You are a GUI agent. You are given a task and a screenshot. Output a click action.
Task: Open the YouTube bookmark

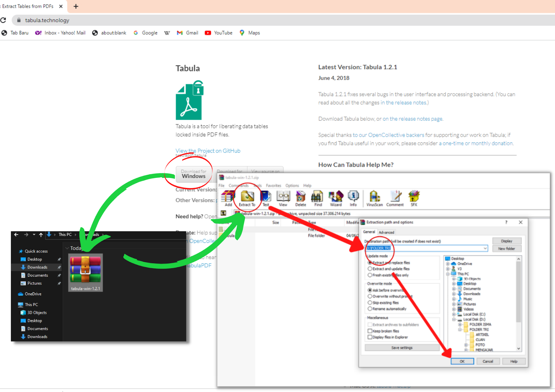(x=219, y=33)
